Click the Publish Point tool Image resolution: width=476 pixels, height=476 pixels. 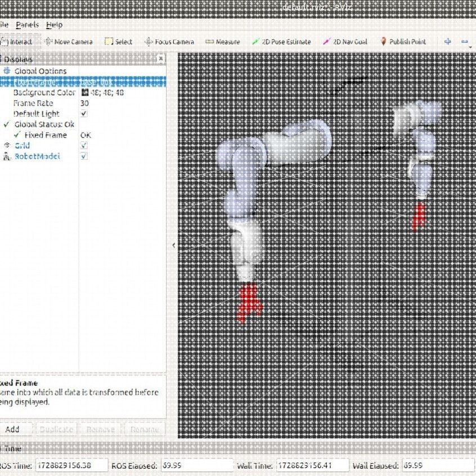pos(403,42)
